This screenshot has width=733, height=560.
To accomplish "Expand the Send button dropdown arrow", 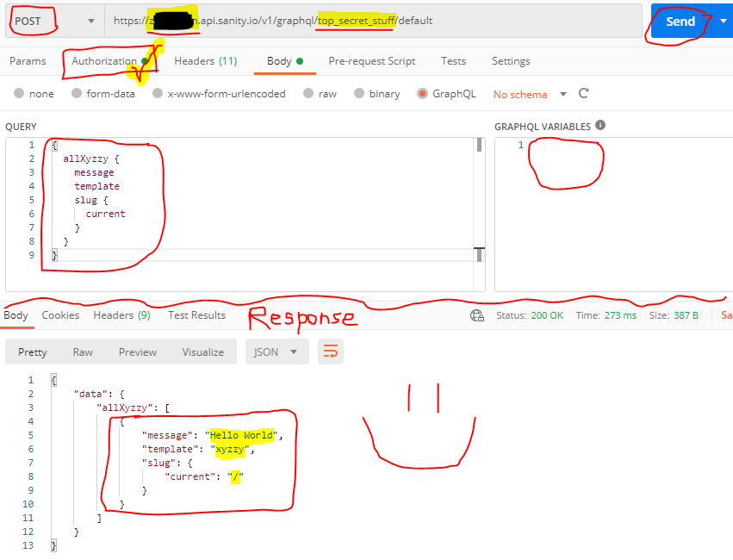I will pos(724,21).
